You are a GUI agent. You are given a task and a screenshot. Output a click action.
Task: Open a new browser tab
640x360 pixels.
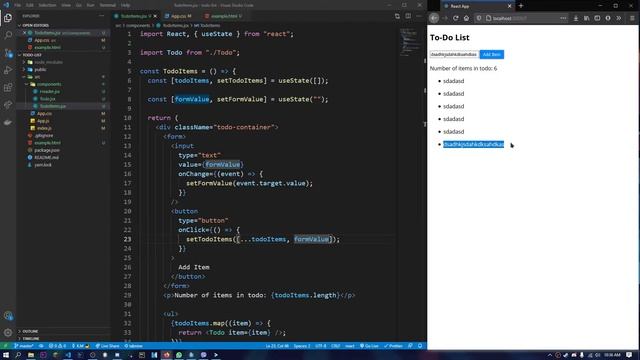coord(521,6)
